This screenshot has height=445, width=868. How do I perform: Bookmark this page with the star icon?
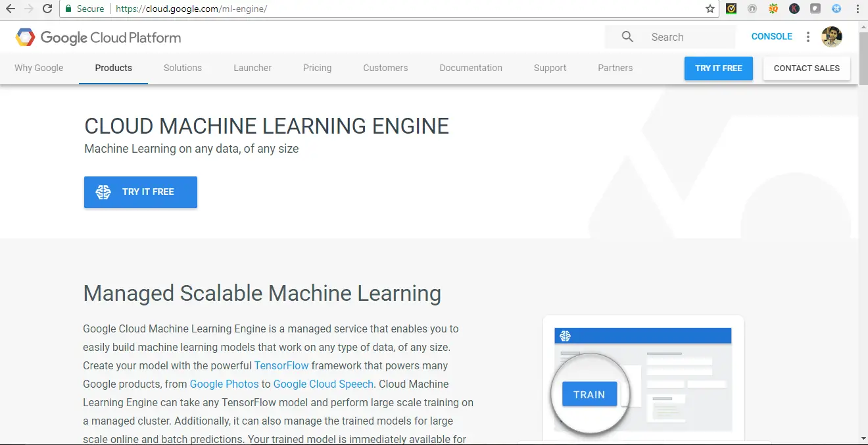(x=710, y=9)
